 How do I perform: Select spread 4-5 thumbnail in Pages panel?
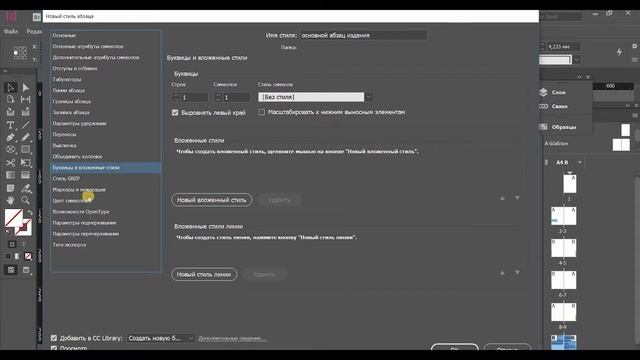pos(564,248)
